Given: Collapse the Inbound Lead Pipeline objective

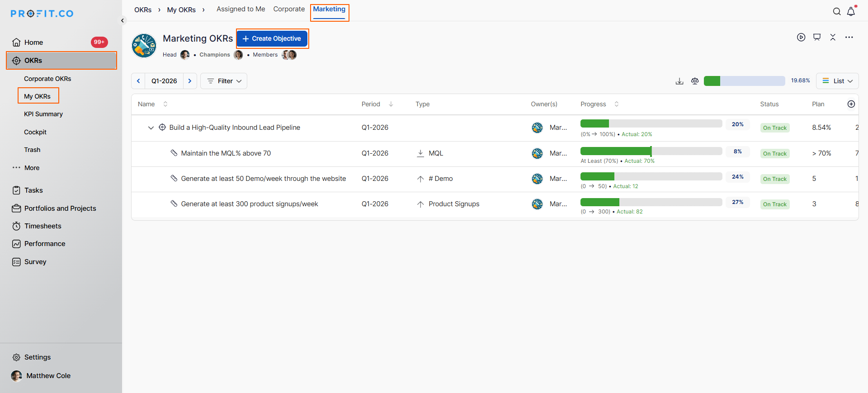Looking at the screenshot, I should (151, 128).
